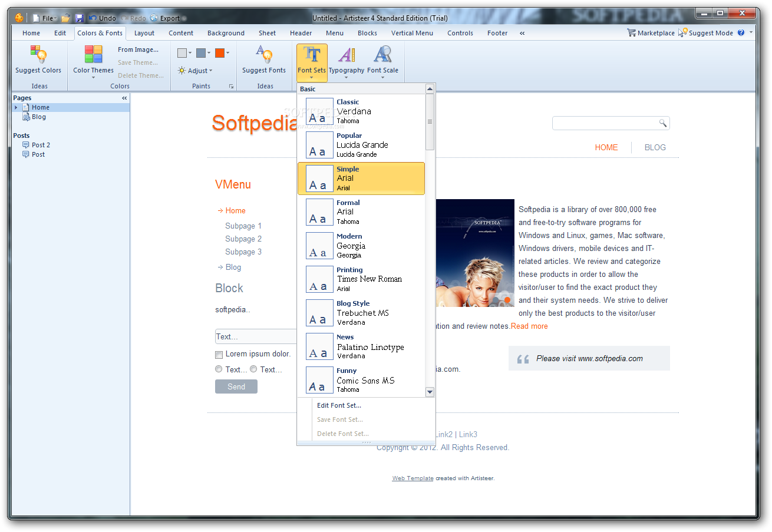Open the Adjust dropdown in Paints
This screenshot has width=772, height=532.
pos(195,71)
